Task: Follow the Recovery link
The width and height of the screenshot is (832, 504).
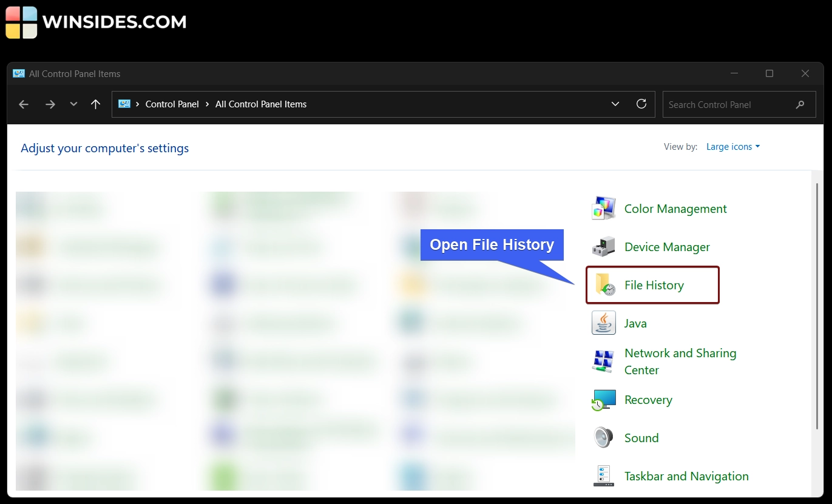Action: 648,400
